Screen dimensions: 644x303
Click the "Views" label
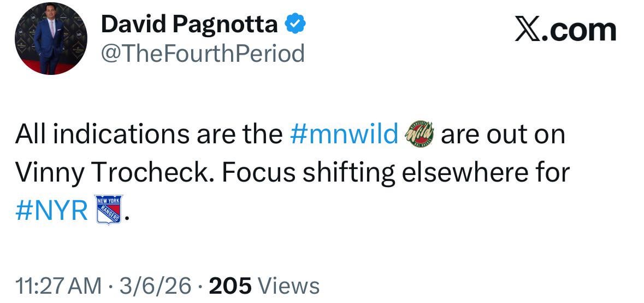(288, 285)
